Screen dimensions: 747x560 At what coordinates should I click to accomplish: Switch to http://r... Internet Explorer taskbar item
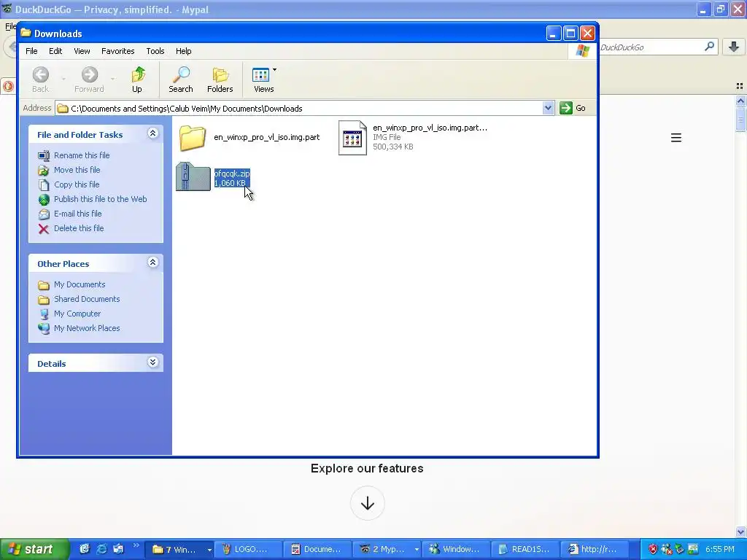(593, 550)
